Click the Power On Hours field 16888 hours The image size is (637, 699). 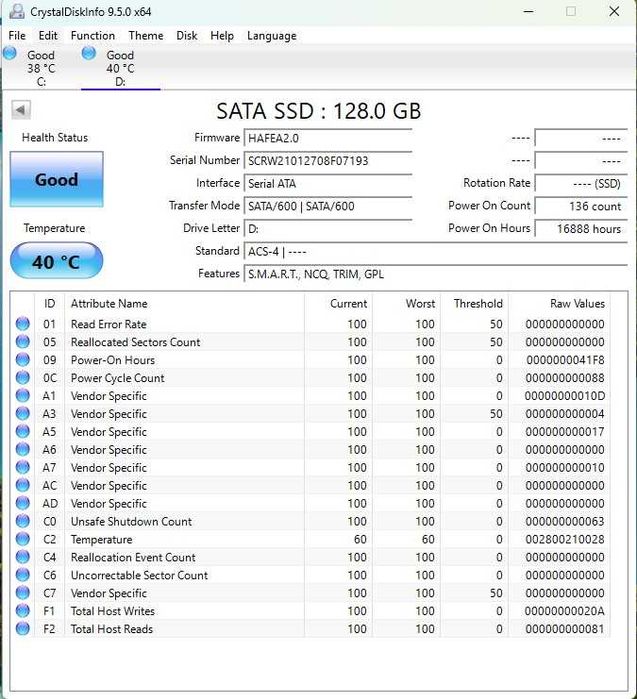point(581,229)
